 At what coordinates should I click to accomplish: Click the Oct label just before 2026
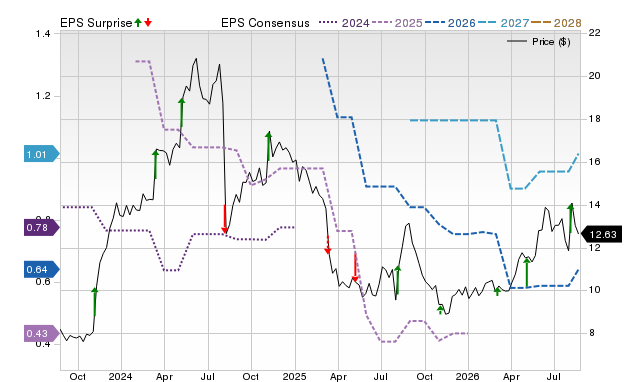pos(425,376)
